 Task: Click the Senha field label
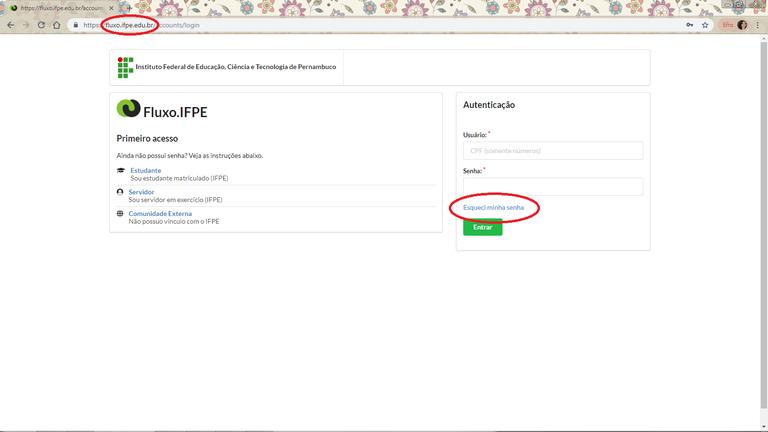tap(472, 171)
